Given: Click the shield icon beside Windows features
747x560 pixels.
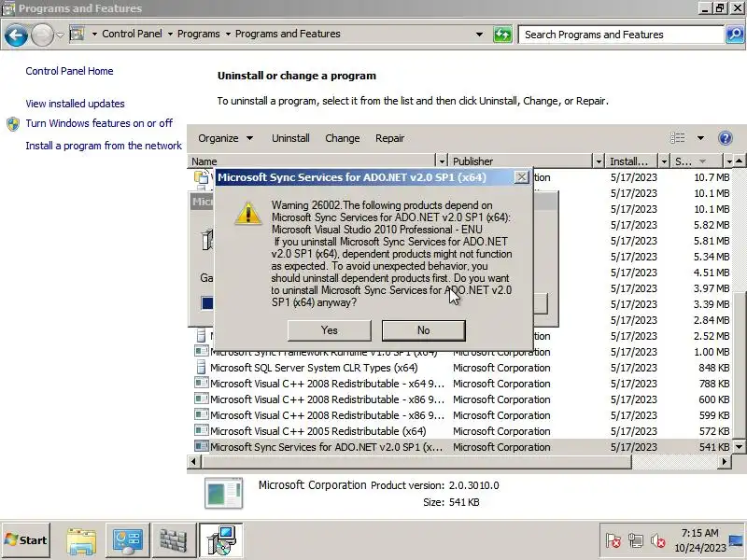Looking at the screenshot, I should [x=13, y=124].
